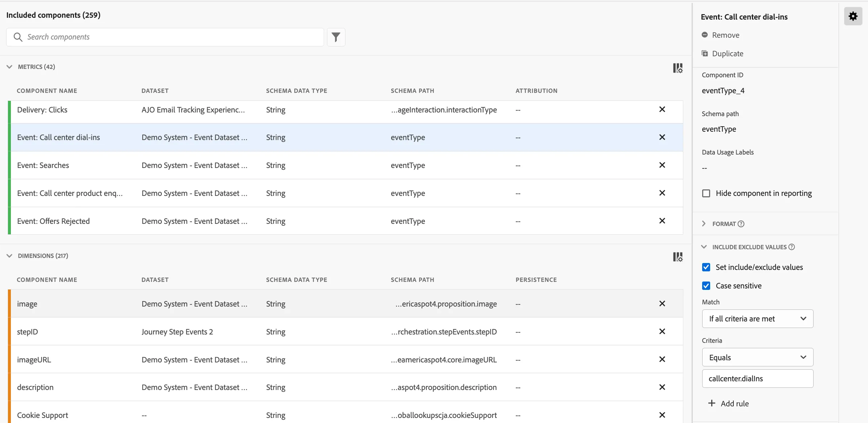
Task: Open the filter components funnel icon
Action: pyautogui.click(x=336, y=37)
